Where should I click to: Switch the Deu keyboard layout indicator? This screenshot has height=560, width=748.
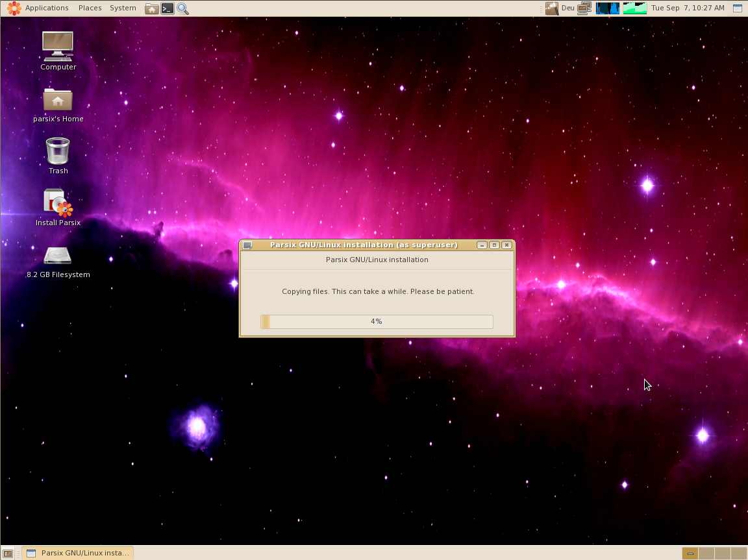[x=568, y=8]
